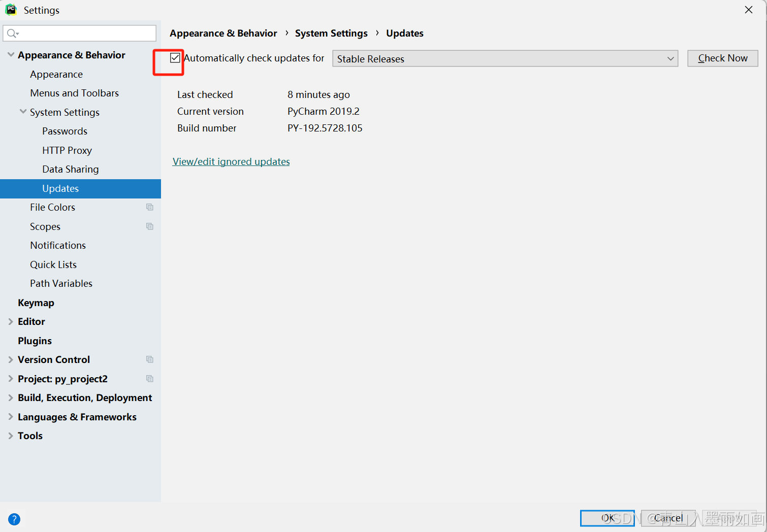Click the search magnifier icon

point(12,34)
